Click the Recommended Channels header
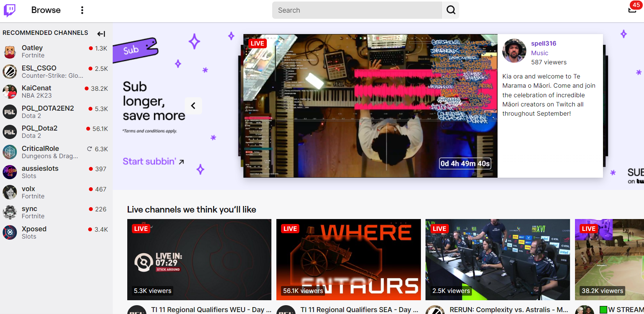Viewport: 644px width, 314px height. [45, 33]
